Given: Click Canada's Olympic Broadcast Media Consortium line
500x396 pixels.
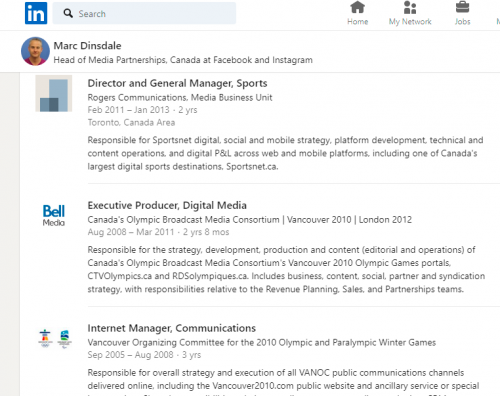Looking at the screenshot, I should (250, 220).
